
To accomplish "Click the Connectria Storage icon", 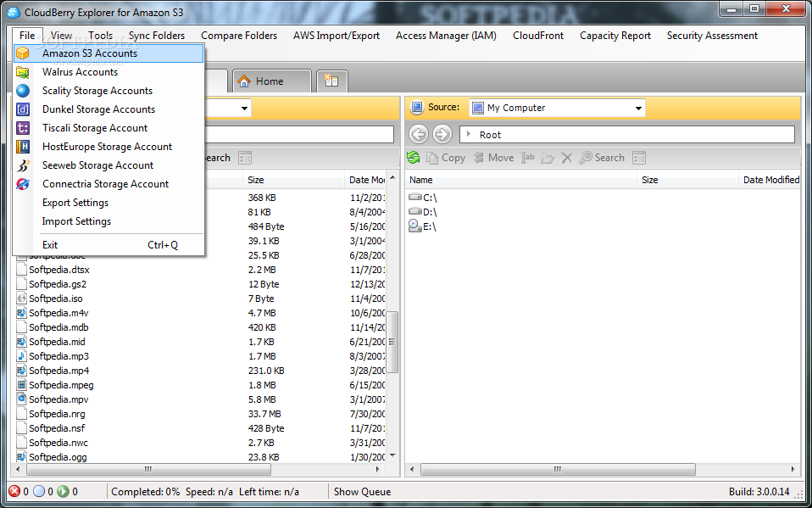I will pyautogui.click(x=22, y=184).
